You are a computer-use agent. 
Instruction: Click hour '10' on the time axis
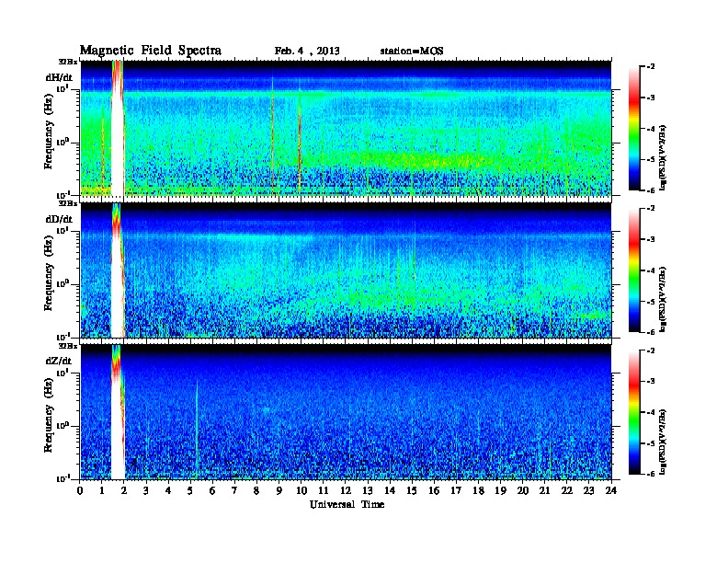[301, 490]
